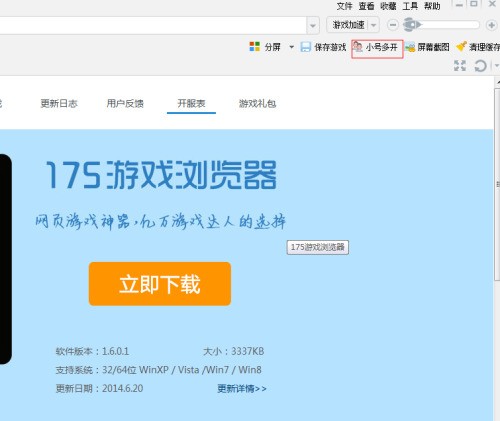Open the 帮助 menu
The width and height of the screenshot is (500, 421).
tap(432, 6)
